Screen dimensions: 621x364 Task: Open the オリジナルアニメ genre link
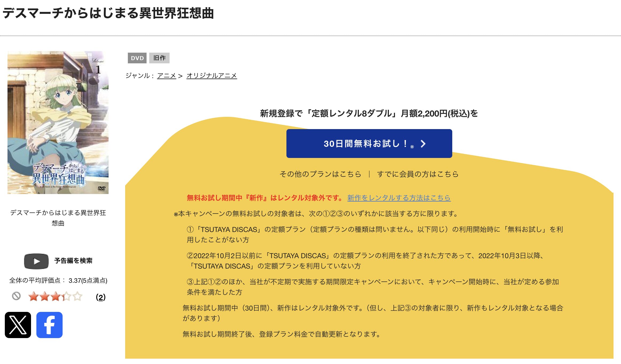point(212,76)
